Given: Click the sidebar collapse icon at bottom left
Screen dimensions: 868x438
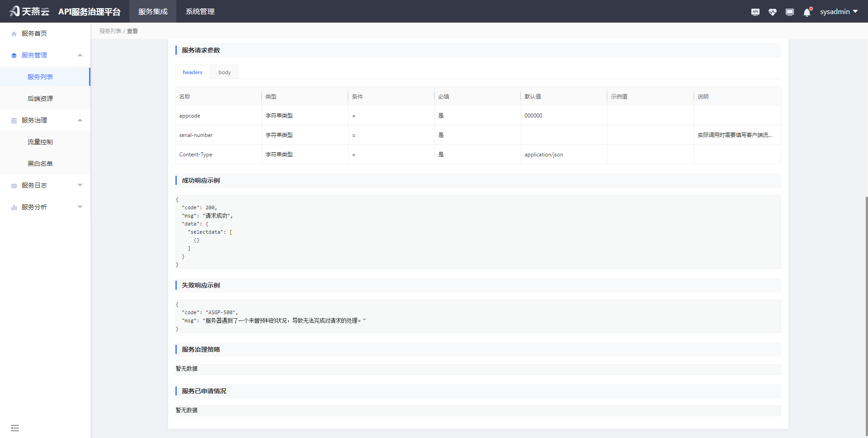Looking at the screenshot, I should [15, 428].
